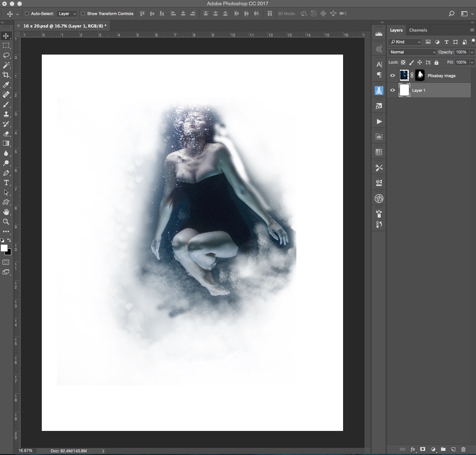The width and height of the screenshot is (476, 455).
Task: Select the Eyedropper tool
Action: 6,85
